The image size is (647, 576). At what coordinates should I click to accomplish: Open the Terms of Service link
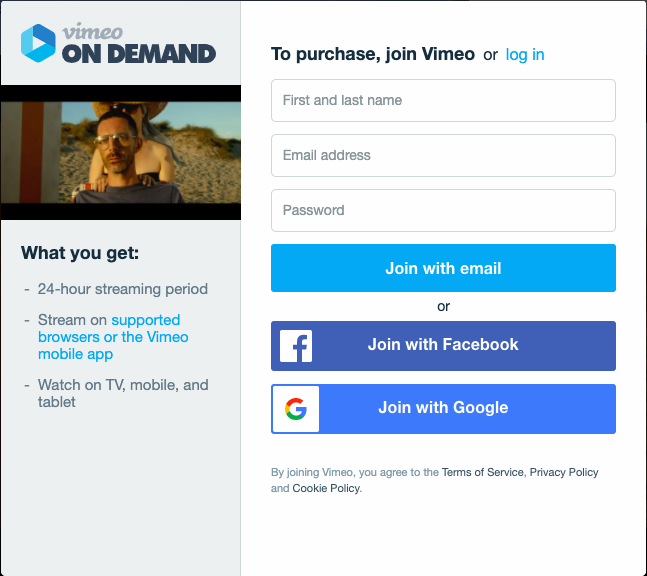pos(482,472)
